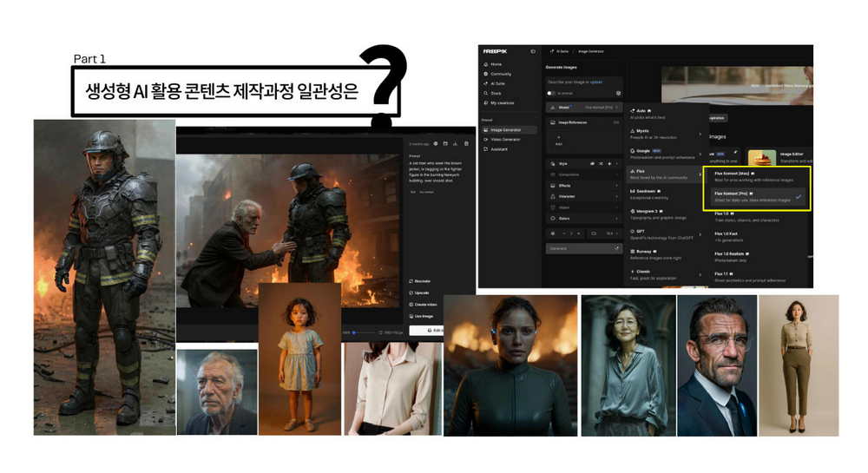868x473 pixels.
Task: Click Recreate in image viewer
Action: (x=419, y=281)
